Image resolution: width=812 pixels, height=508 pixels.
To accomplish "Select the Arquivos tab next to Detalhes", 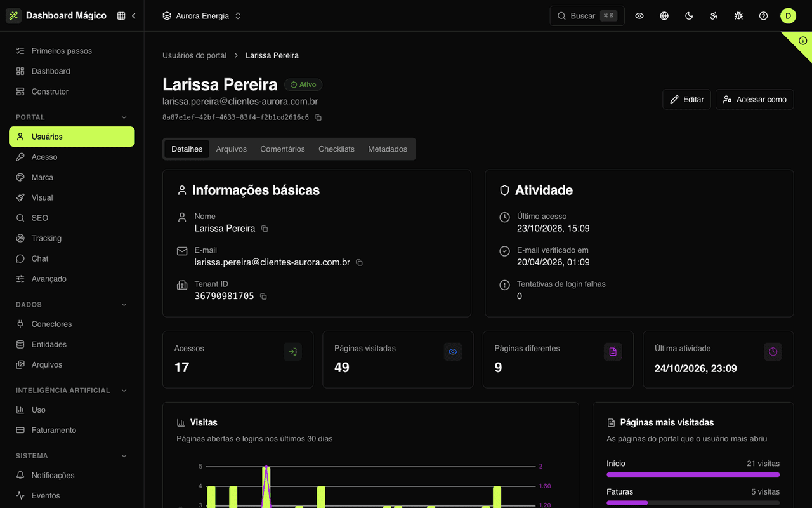I will [x=232, y=149].
